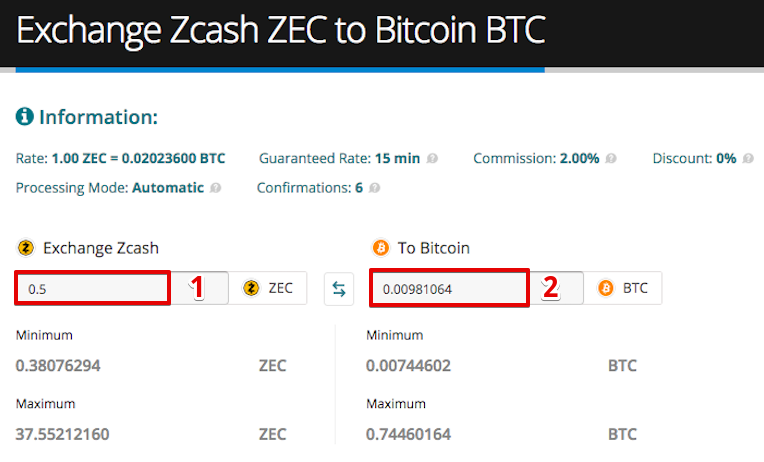764x462 pixels.
Task: Select the minimum BTC amount 0.00744602
Action: tap(408, 366)
